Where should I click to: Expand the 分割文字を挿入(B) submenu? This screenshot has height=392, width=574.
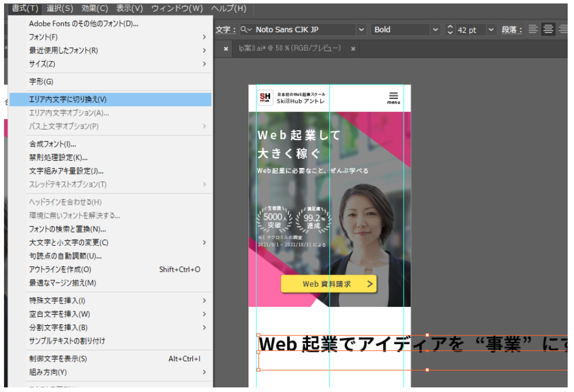click(204, 328)
